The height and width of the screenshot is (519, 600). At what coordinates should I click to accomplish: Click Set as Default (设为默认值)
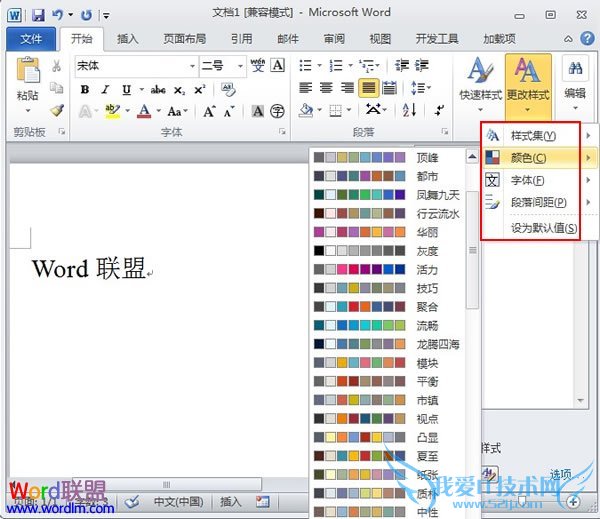543,228
